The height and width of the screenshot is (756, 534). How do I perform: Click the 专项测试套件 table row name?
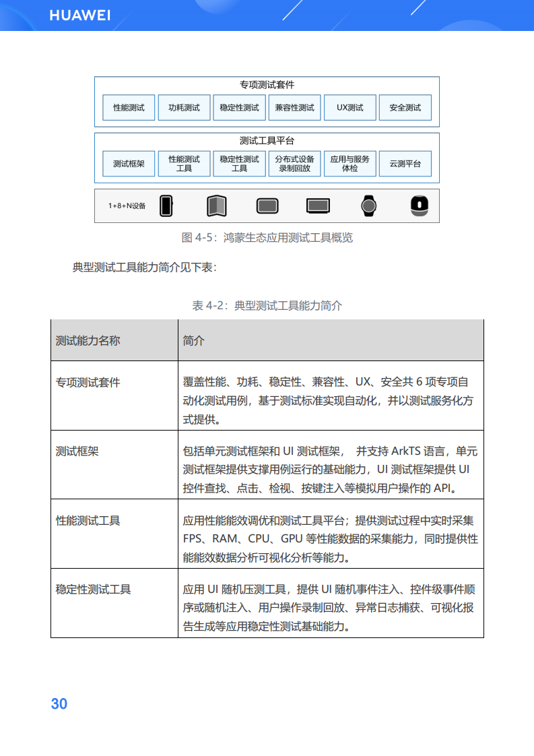[88, 382]
